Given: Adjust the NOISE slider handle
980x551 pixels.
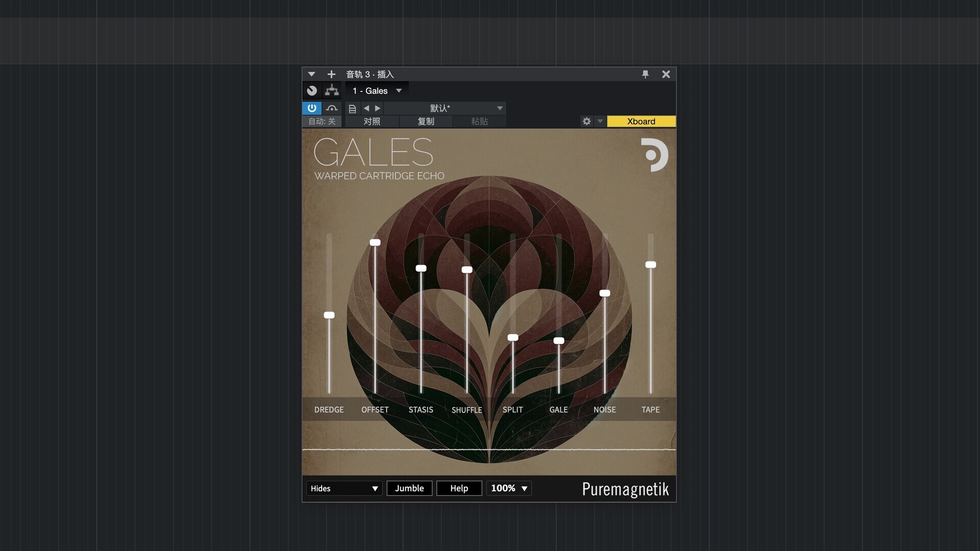Looking at the screenshot, I should coord(605,293).
